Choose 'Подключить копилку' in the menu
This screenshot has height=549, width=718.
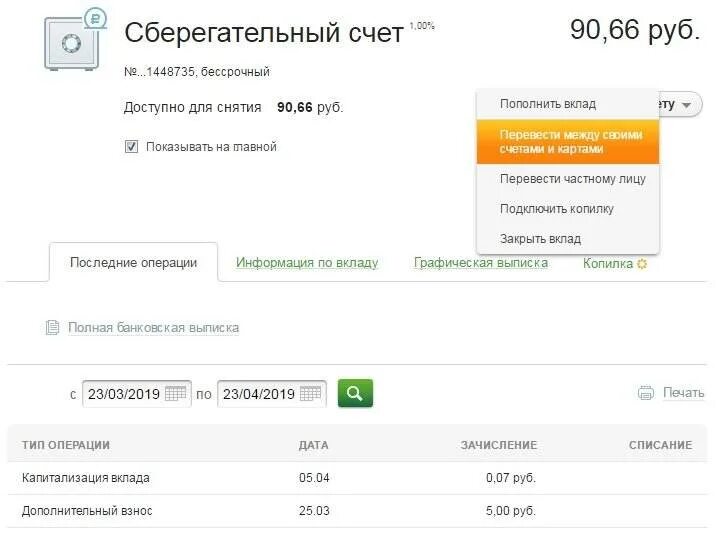[x=568, y=209]
